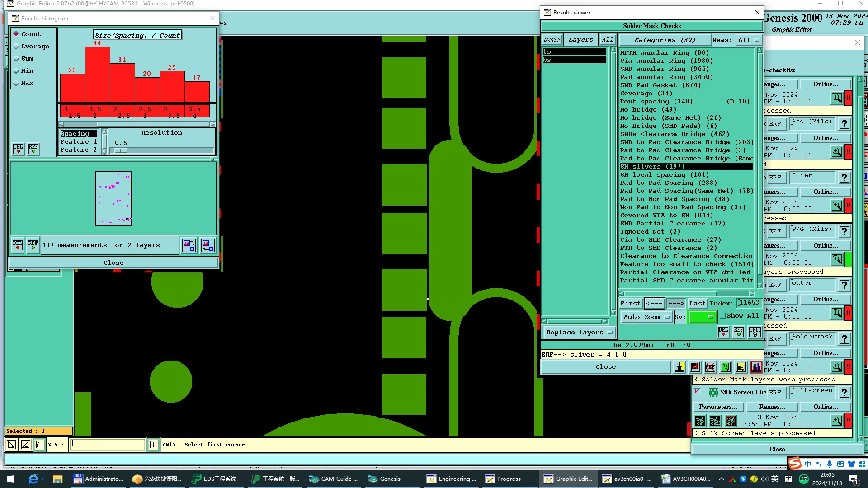Open the Replace layers dropdown

point(579,333)
